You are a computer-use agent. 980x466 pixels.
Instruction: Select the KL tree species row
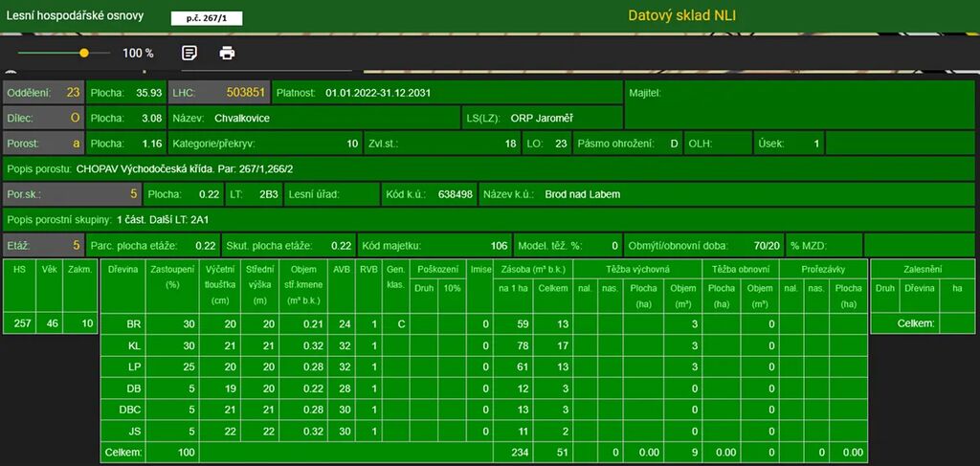click(134, 345)
